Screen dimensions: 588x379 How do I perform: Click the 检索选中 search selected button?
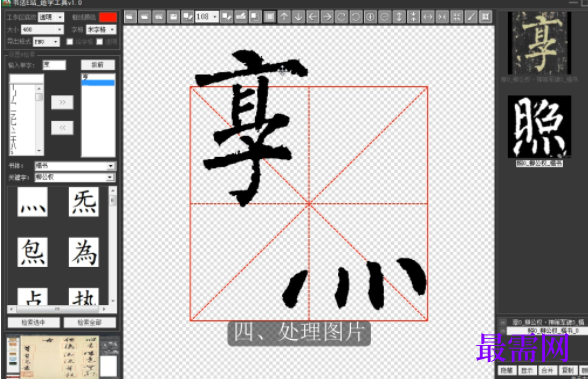click(x=33, y=322)
